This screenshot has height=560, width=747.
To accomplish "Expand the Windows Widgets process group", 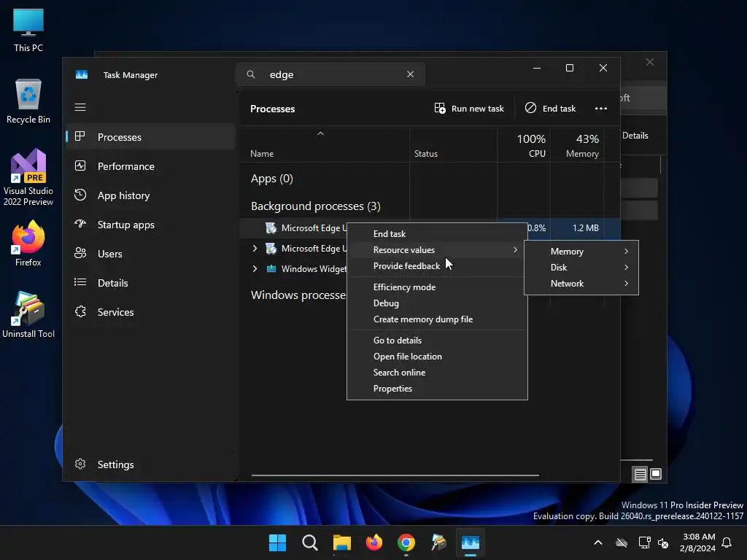I will click(x=255, y=268).
